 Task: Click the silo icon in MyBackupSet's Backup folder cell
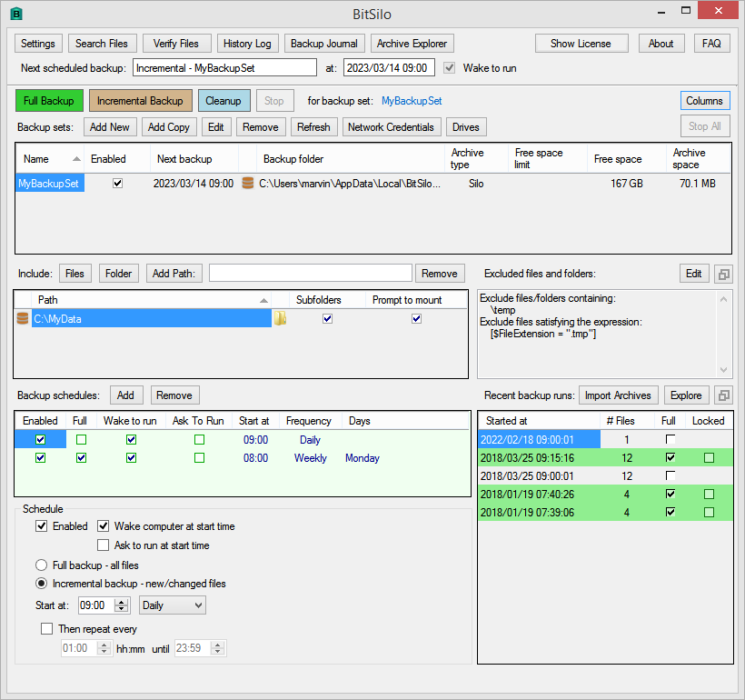coord(245,183)
